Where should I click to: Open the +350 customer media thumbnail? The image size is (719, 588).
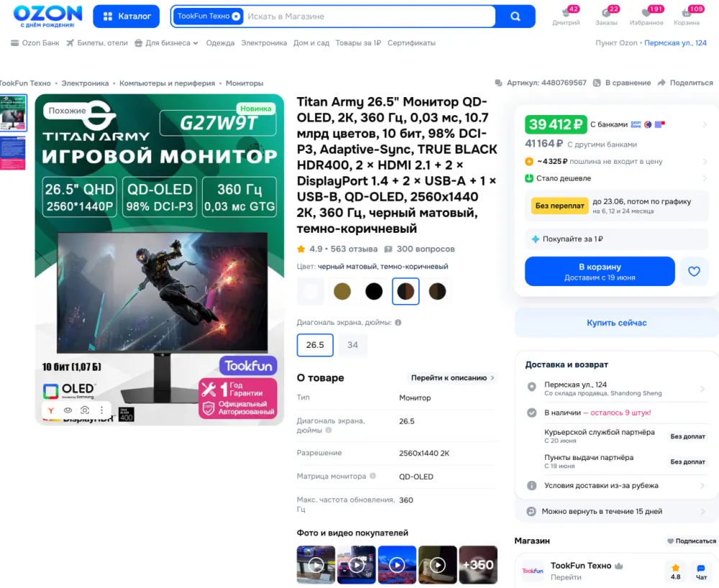tap(478, 564)
